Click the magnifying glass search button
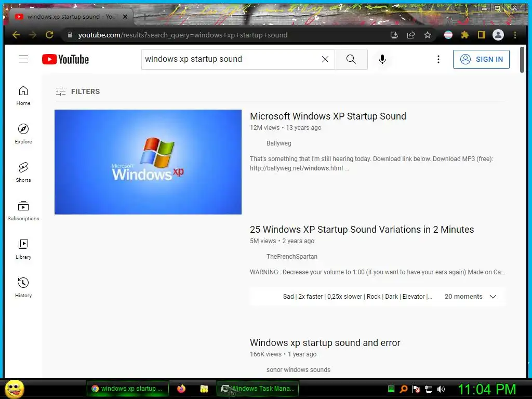This screenshot has width=532, height=399. click(351, 59)
